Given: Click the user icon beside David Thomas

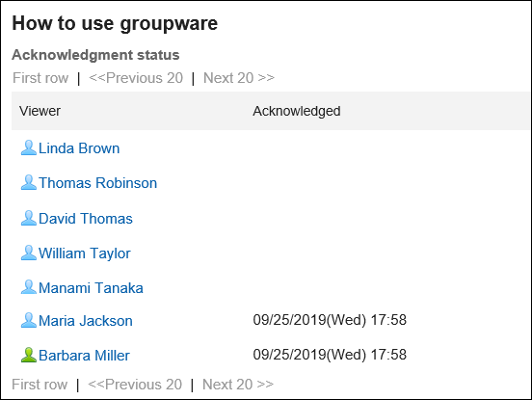Looking at the screenshot, I should (29, 218).
